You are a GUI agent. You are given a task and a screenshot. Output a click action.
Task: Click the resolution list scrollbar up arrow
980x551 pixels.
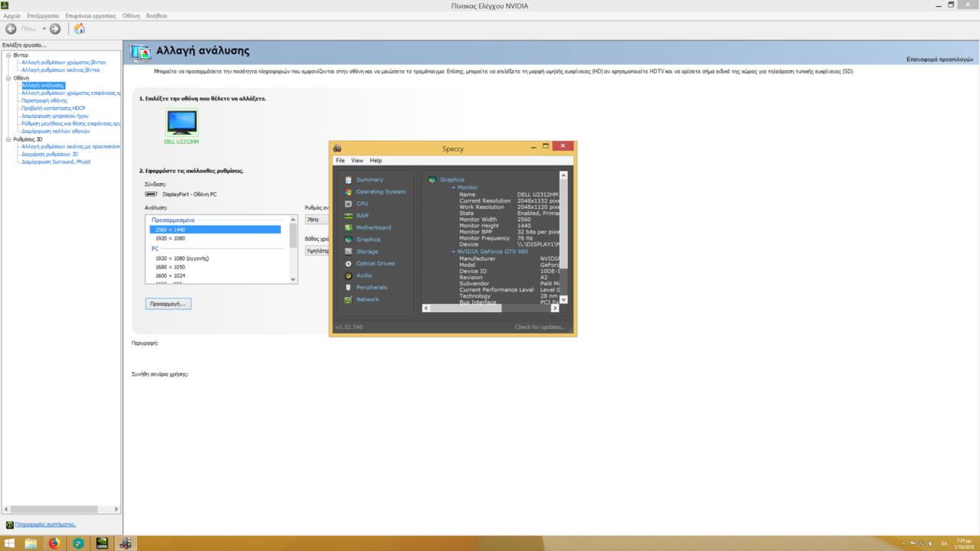(x=292, y=220)
